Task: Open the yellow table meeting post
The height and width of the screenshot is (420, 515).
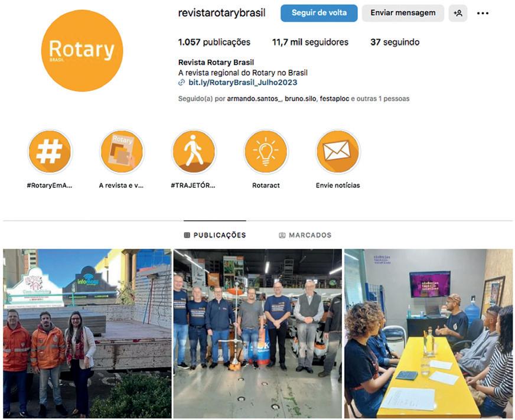Action: coord(428,334)
